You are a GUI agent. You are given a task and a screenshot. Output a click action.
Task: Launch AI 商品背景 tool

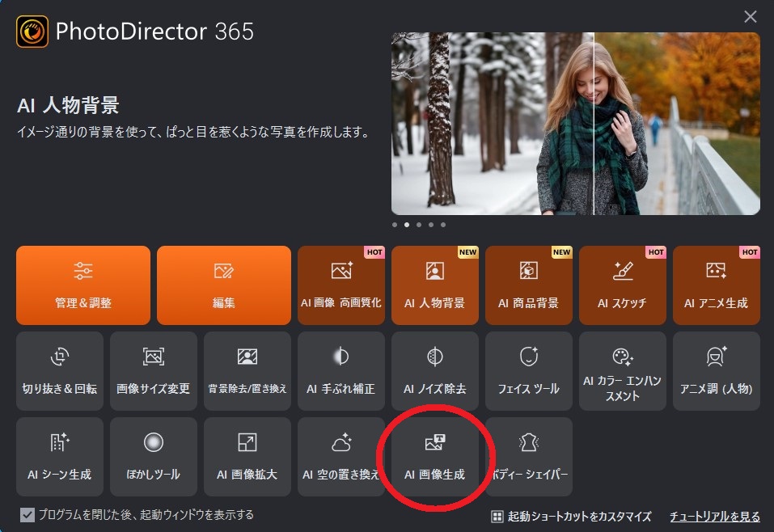[x=529, y=285]
